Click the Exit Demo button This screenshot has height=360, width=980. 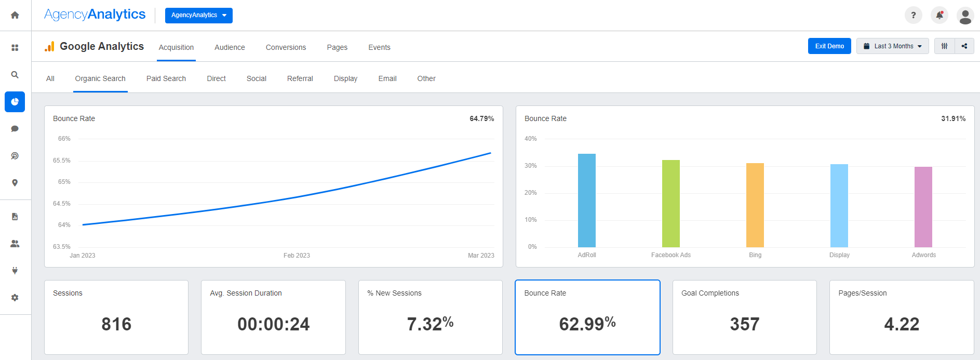pyautogui.click(x=829, y=46)
